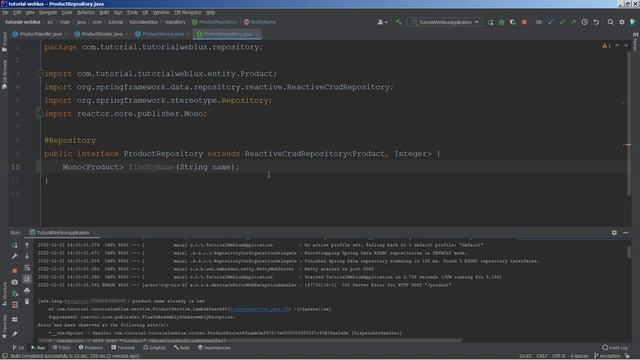
Task: Open the Build menu
Action: pyautogui.click(x=104, y=13)
